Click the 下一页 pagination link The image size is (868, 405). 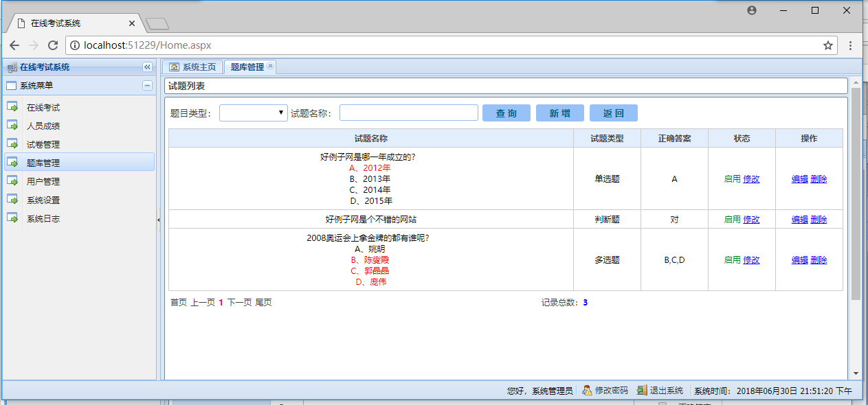240,302
